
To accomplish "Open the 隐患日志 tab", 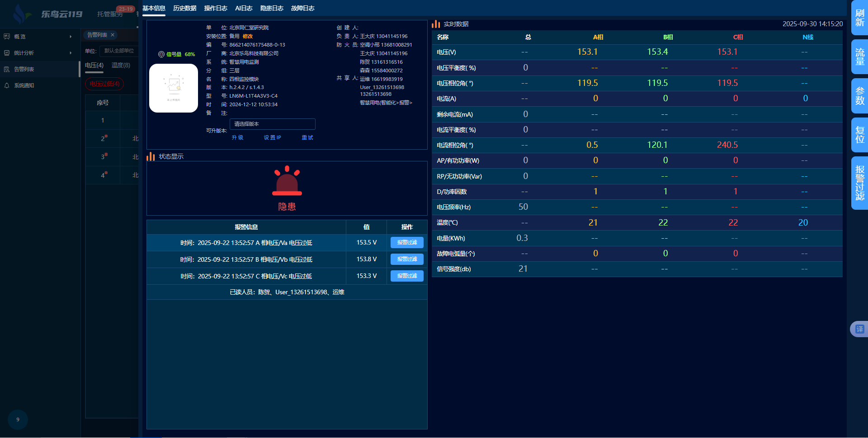I will coord(272,8).
